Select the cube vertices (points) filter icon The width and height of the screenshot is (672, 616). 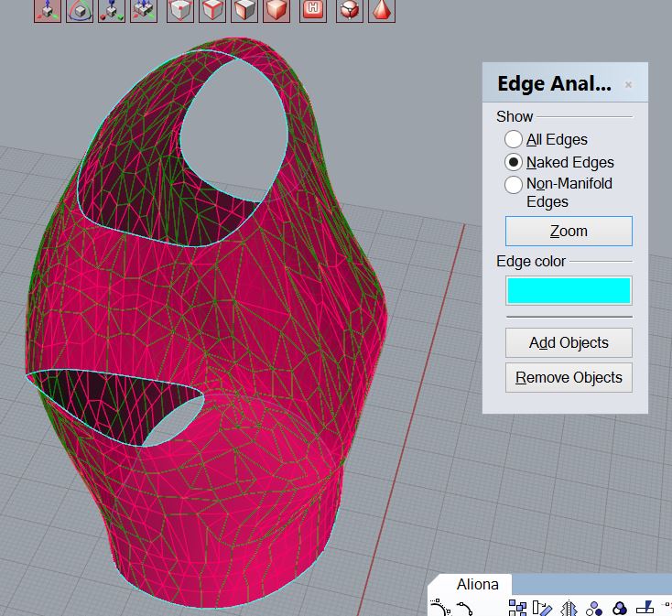click(180, 10)
